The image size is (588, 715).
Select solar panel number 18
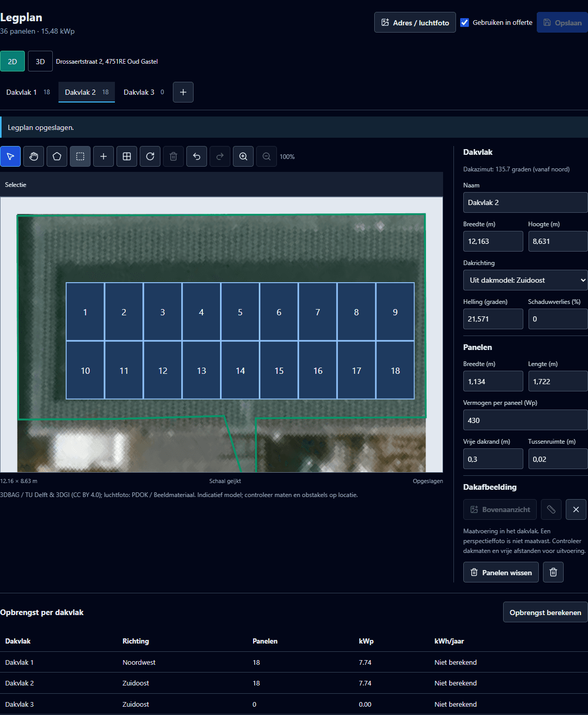tap(395, 370)
